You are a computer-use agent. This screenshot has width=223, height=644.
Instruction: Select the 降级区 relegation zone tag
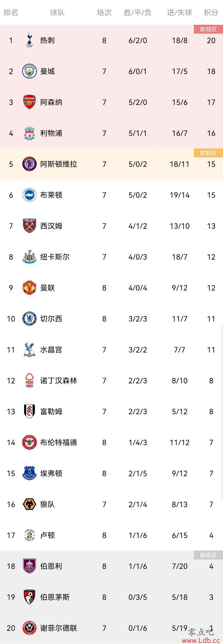pos(208,555)
